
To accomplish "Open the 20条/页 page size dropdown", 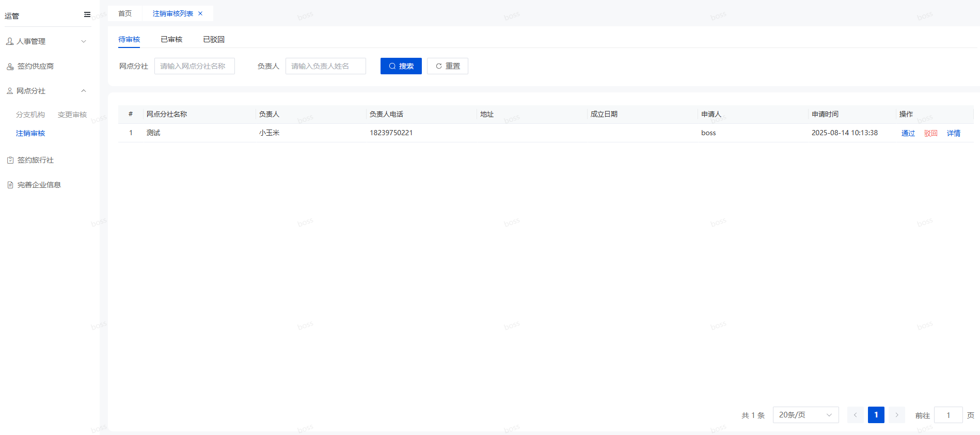I will pos(805,415).
